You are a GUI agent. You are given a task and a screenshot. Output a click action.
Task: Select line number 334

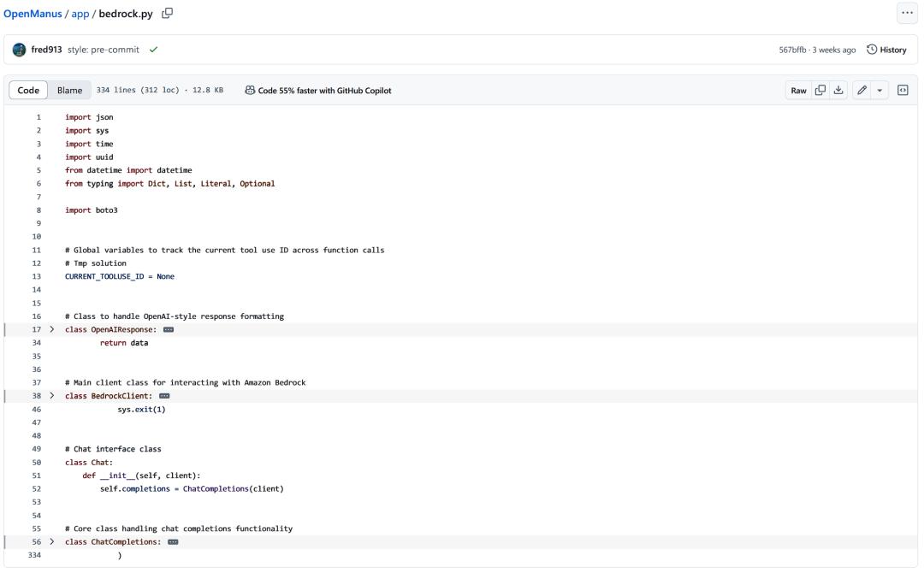tap(35, 555)
